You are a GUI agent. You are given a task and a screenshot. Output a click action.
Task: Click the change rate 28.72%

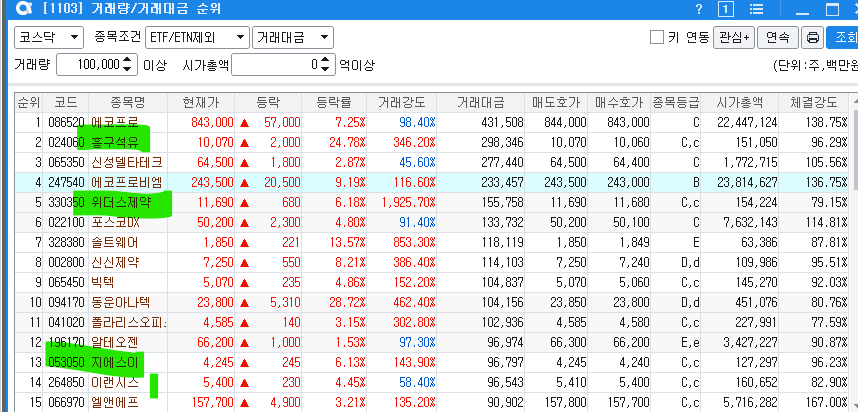point(347,303)
